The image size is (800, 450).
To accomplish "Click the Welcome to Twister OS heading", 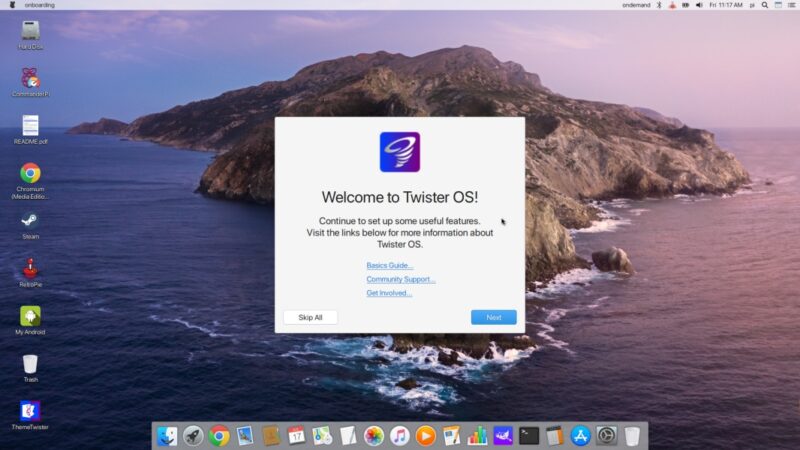I will coord(399,197).
